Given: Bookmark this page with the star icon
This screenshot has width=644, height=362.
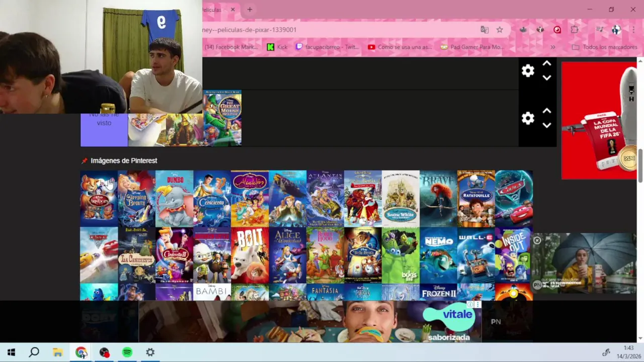Looking at the screenshot, I should 500,30.
